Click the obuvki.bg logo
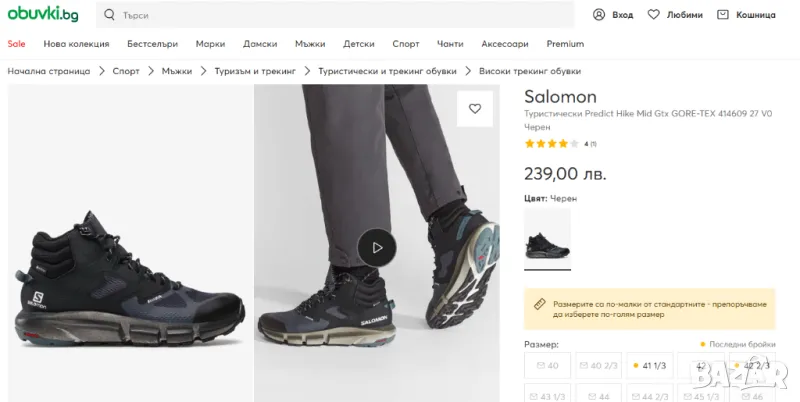This screenshot has width=800, height=402. 44,14
